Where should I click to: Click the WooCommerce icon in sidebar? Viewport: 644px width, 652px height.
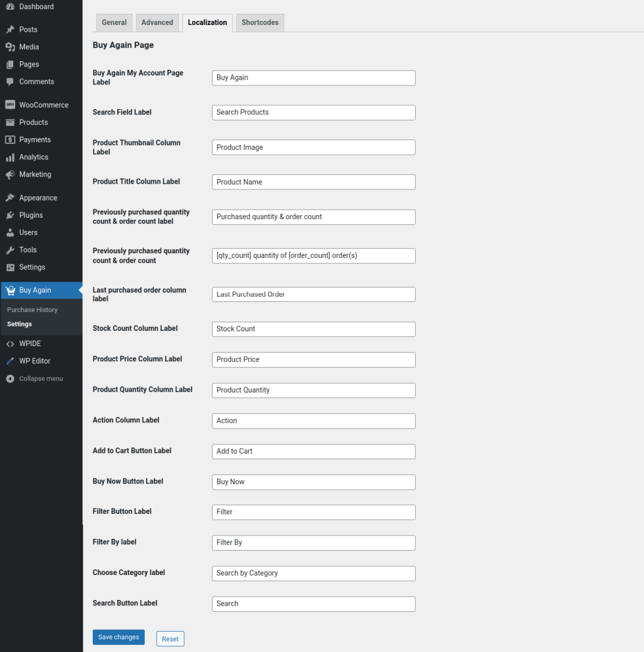pyautogui.click(x=10, y=105)
